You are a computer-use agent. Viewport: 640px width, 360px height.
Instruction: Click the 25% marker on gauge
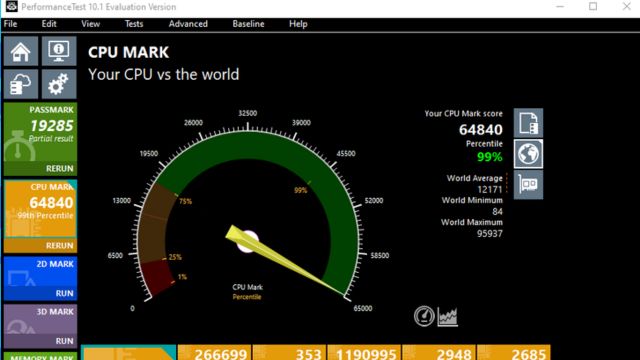[175, 257]
